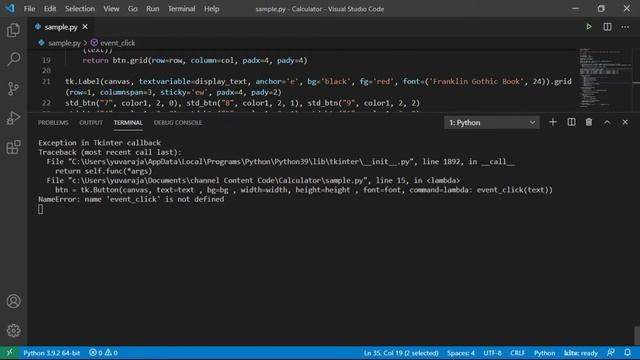Viewport: 640px width, 360px height.
Task: Click tkinter __init__.py path in traceback
Action: [x=241, y=162]
